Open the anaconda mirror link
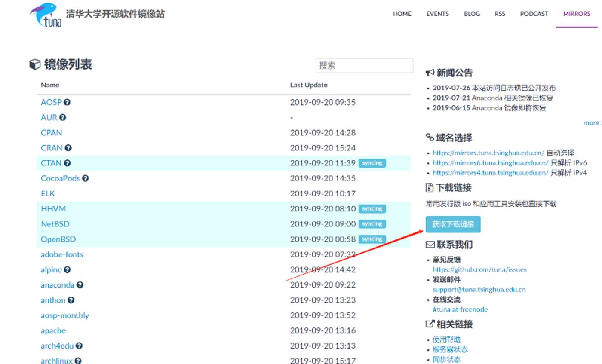602x364 pixels. [58, 285]
